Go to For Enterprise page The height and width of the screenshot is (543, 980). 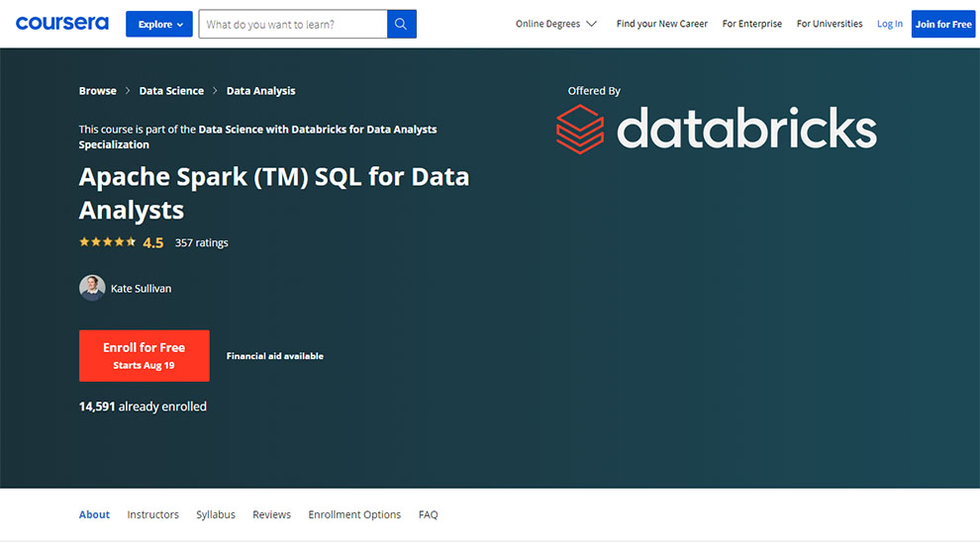pos(752,24)
